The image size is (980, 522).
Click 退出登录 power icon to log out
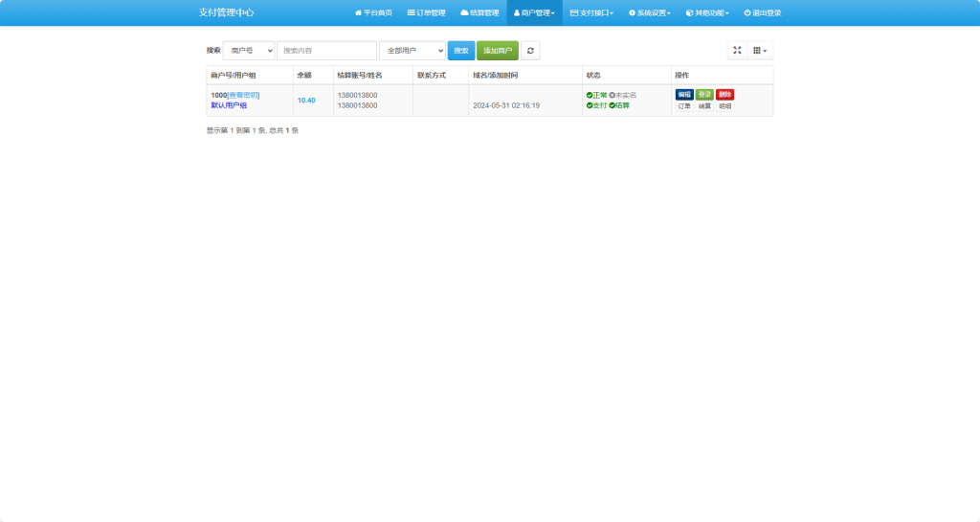762,13
